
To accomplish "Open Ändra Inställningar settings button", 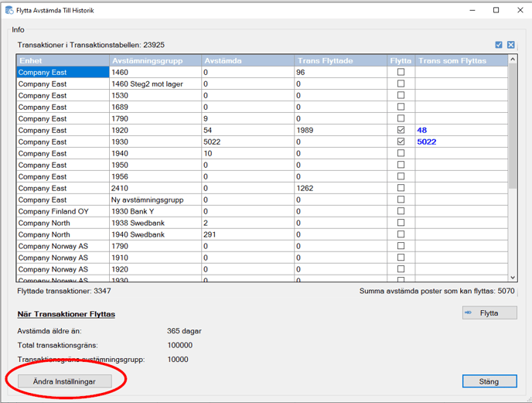I will click(x=64, y=381).
